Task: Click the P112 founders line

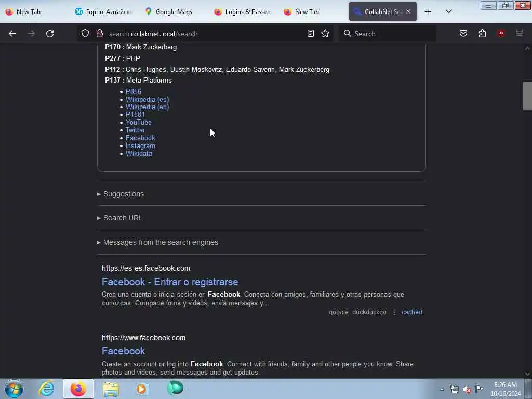Action: pos(217,70)
